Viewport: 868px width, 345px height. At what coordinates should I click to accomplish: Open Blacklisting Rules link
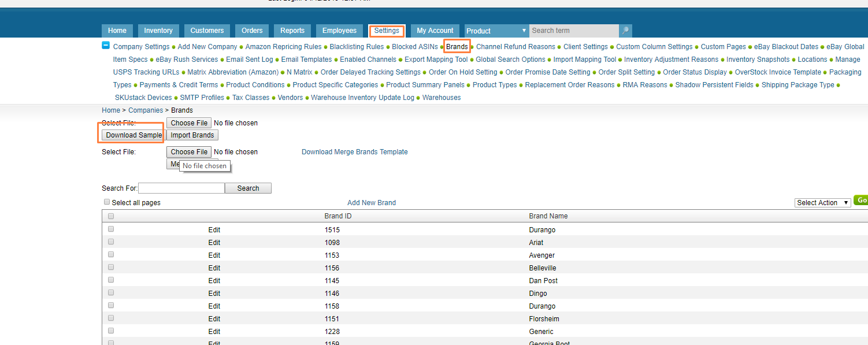pyautogui.click(x=357, y=47)
